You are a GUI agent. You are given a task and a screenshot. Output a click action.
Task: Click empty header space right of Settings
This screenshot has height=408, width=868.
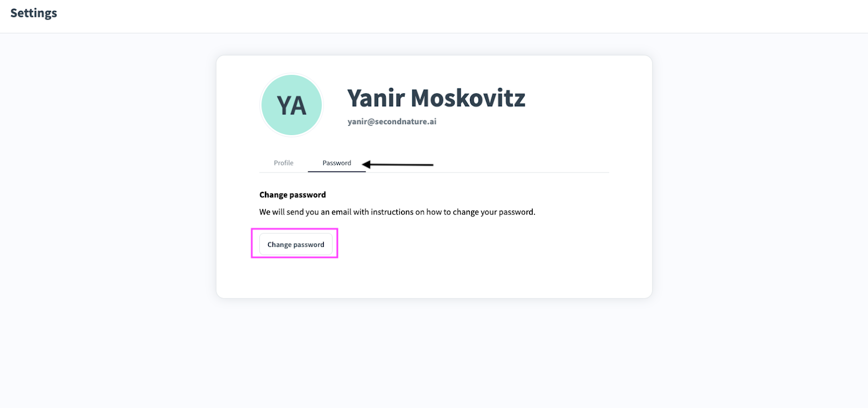pos(434,15)
